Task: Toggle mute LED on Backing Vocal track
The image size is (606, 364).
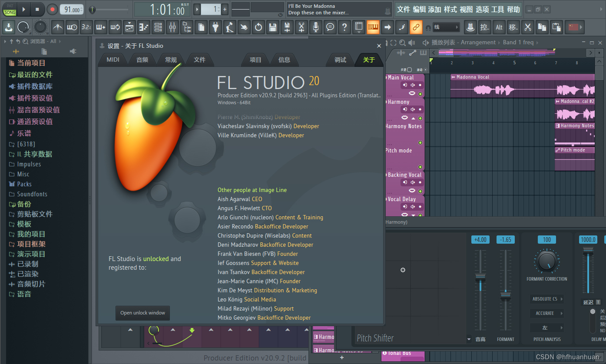Action: tap(420, 191)
